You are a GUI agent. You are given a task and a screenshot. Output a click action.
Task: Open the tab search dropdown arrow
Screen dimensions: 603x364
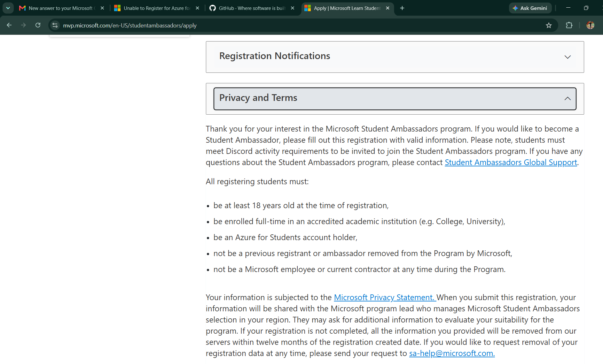point(8,8)
